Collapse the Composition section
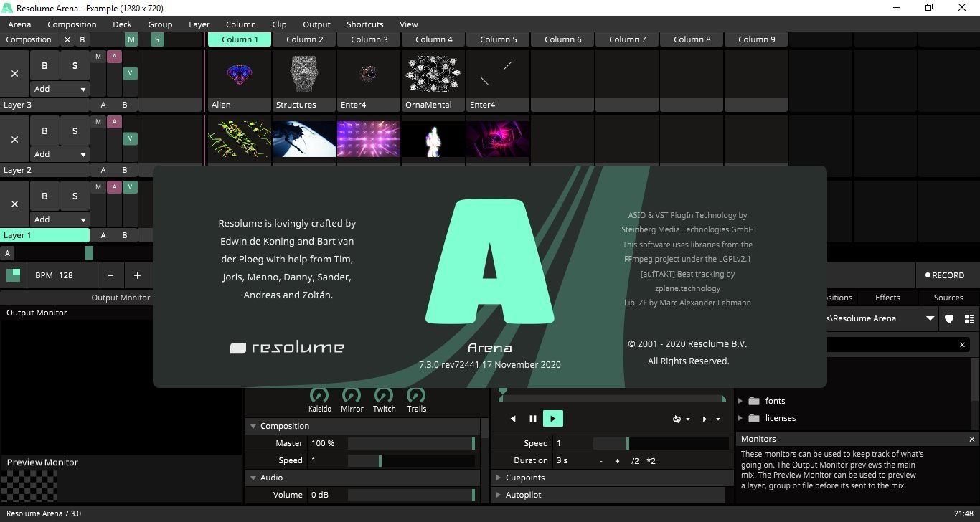 click(x=253, y=426)
